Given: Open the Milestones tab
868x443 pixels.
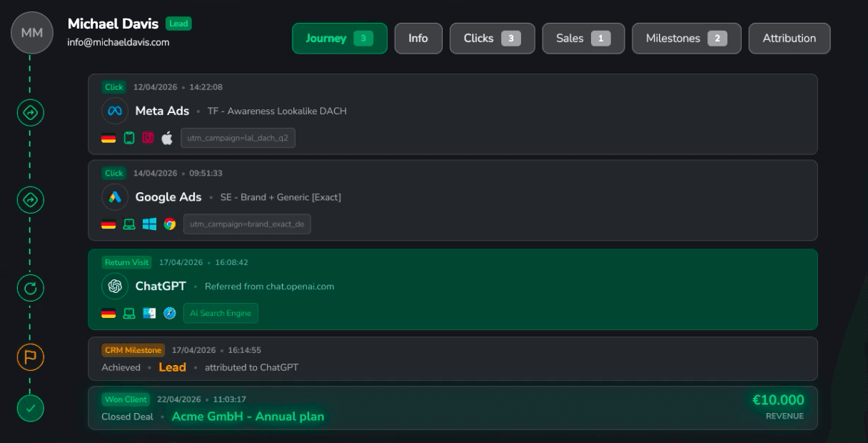Looking at the screenshot, I should pos(687,39).
